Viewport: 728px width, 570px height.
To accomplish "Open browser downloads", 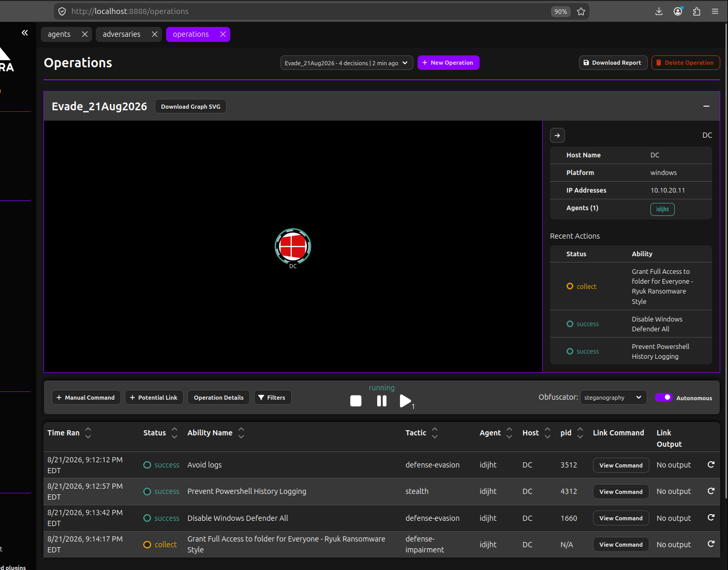I will click(659, 11).
